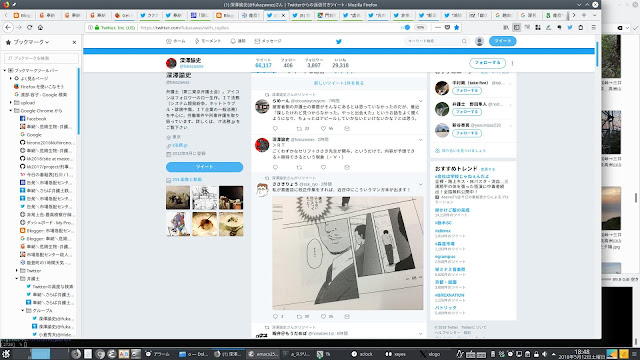Open the list all tabs dropdown arrow

[594, 15]
